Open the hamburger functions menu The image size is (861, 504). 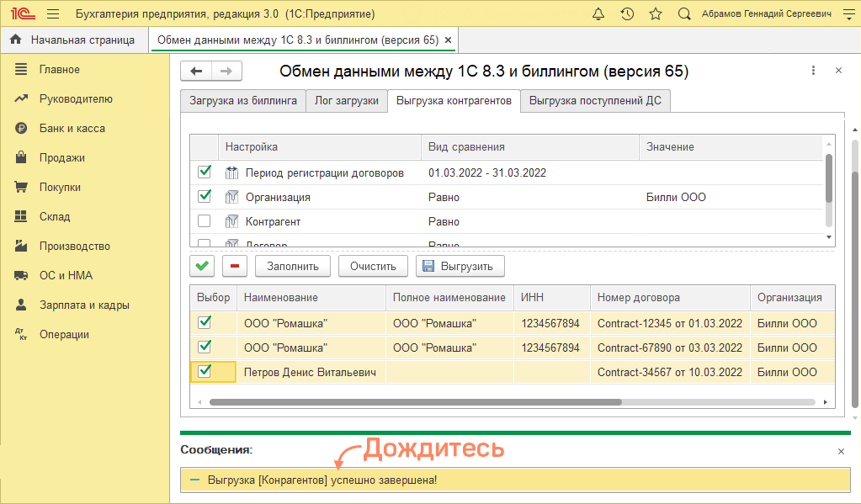pyautogui.click(x=53, y=13)
